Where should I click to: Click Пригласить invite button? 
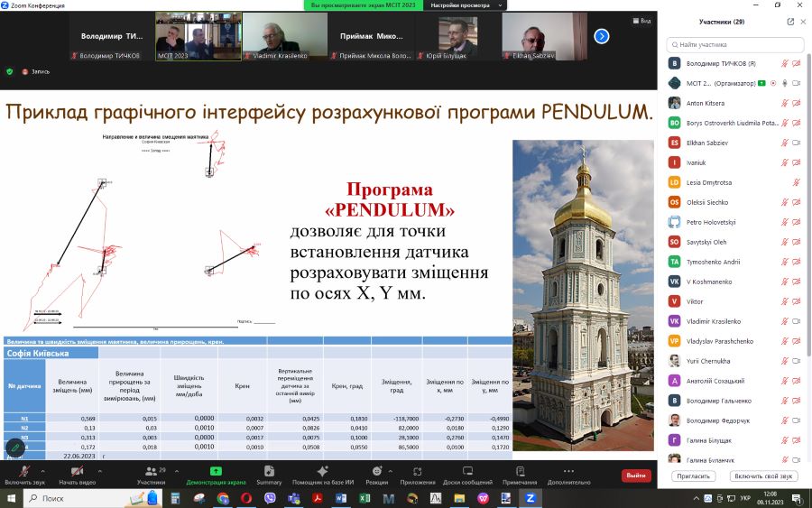pyautogui.click(x=693, y=476)
